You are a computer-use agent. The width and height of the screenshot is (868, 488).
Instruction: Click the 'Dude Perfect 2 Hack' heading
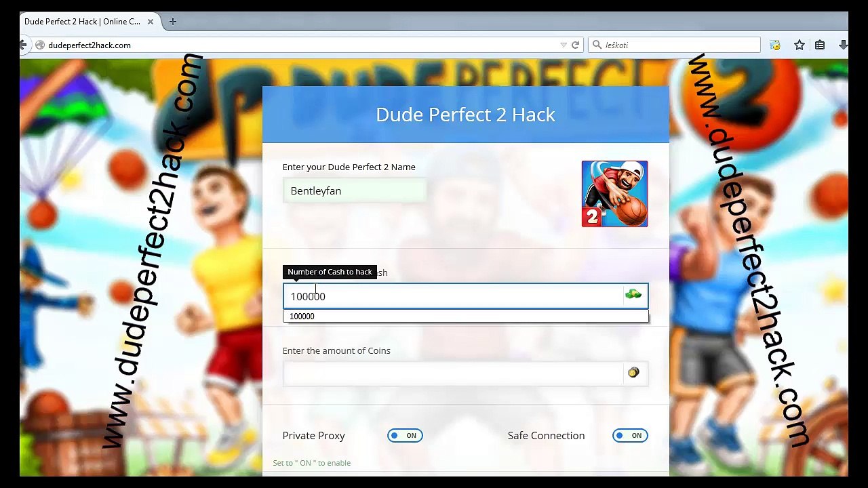(x=466, y=115)
